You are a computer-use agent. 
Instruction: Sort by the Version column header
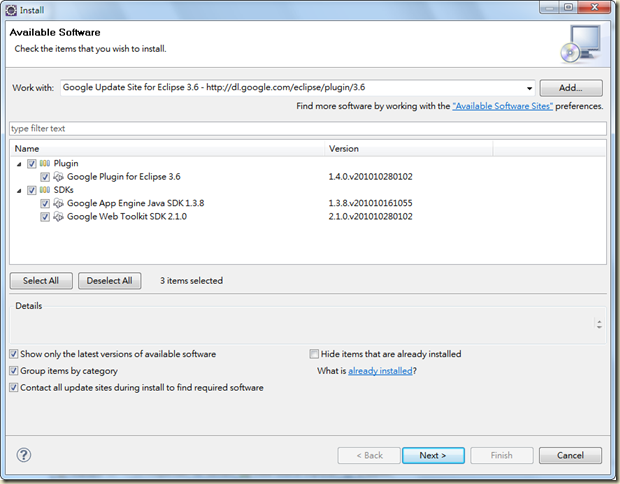click(409, 149)
